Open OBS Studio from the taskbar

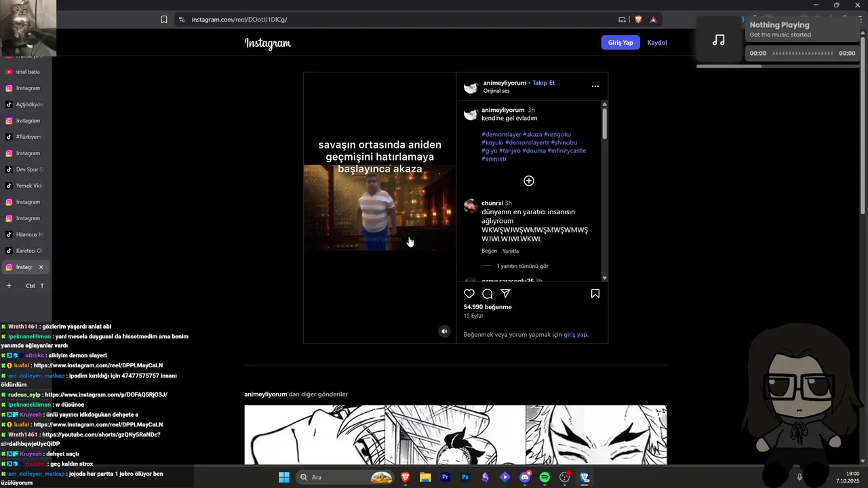coord(564,477)
